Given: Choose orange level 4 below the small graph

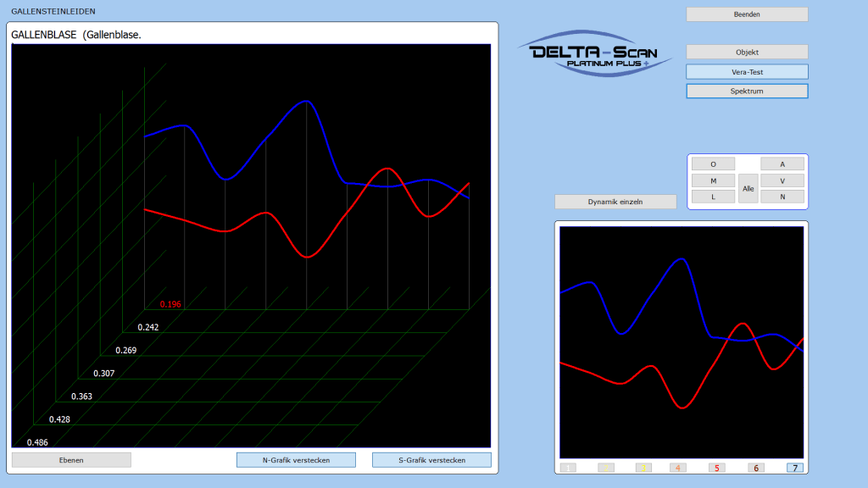Looking at the screenshot, I should click(677, 468).
